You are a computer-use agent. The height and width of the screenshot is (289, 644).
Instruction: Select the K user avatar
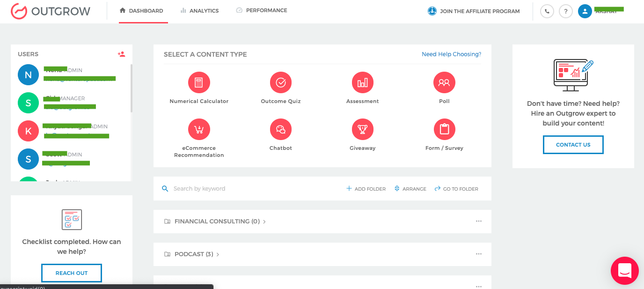click(28, 131)
